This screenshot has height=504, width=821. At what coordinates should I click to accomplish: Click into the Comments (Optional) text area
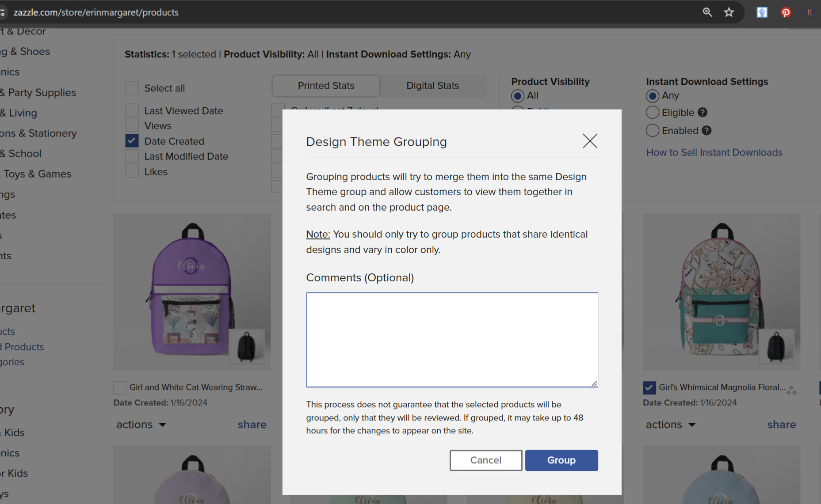[x=452, y=340]
